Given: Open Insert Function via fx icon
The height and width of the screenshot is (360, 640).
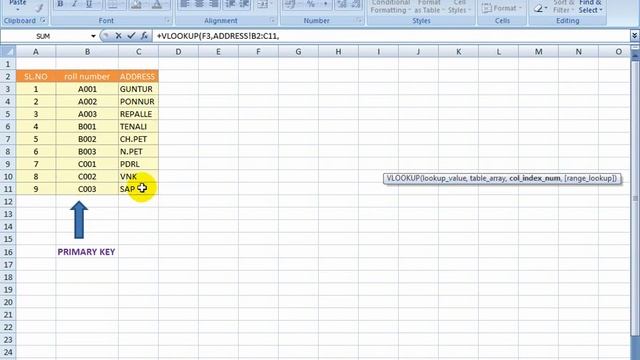Looking at the screenshot, I should (x=144, y=36).
